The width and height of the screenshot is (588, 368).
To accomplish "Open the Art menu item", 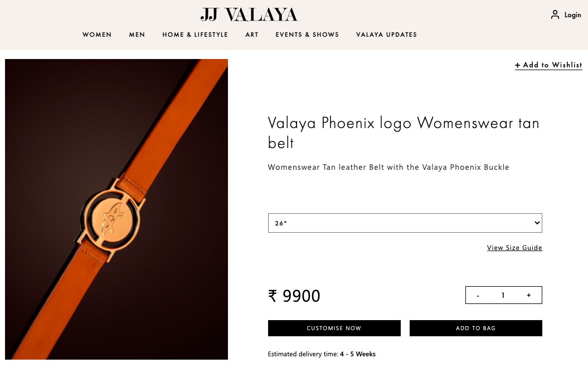I will [x=251, y=35].
